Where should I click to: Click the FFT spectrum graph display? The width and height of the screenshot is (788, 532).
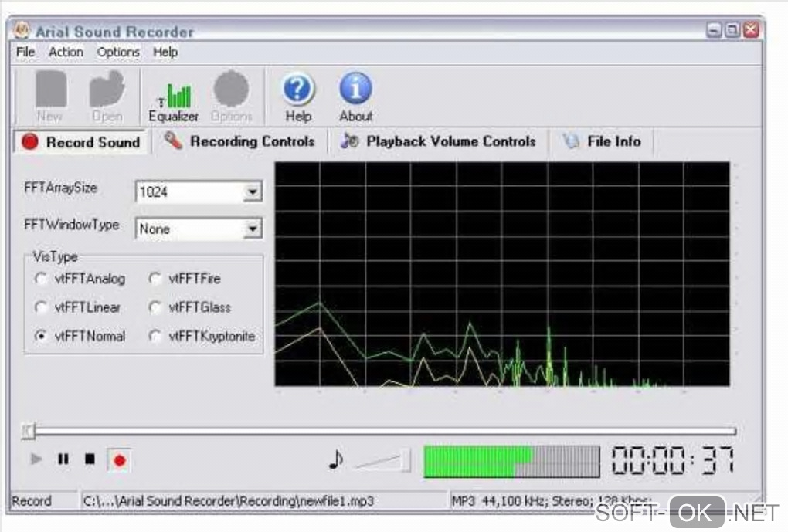click(x=502, y=274)
